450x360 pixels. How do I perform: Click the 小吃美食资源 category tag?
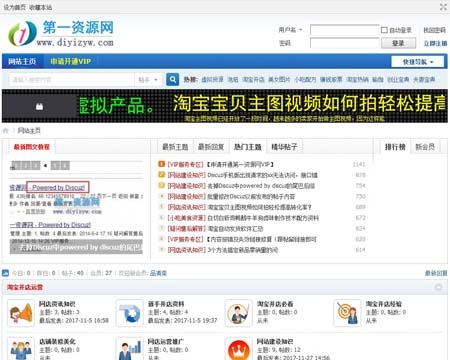pyautogui.click(x=186, y=218)
